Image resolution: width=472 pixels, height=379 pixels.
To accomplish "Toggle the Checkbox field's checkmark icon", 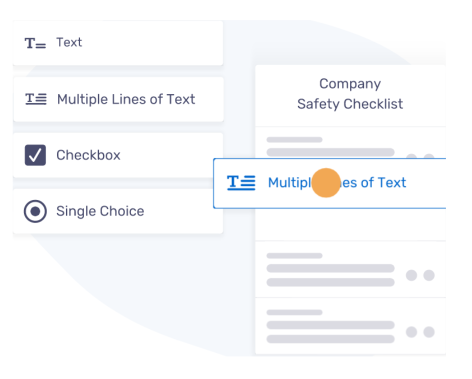I will (x=35, y=155).
